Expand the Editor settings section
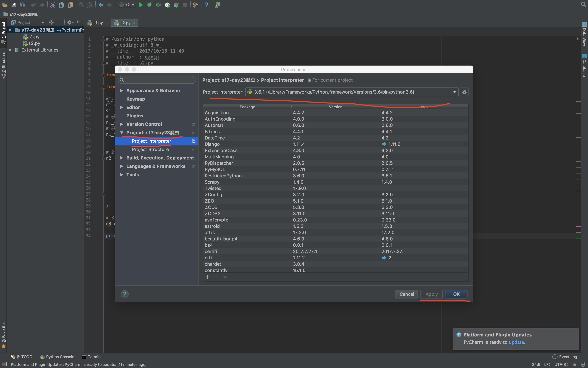588x368 pixels. [x=122, y=107]
